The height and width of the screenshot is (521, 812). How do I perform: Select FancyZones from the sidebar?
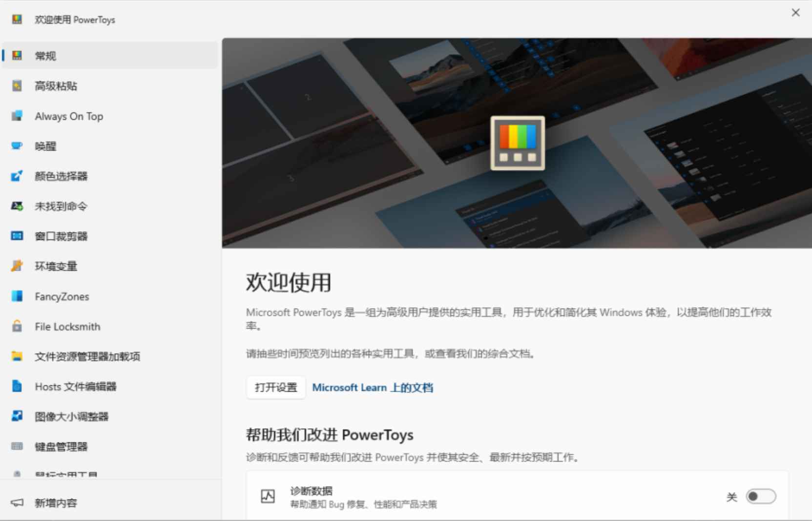[62, 296]
